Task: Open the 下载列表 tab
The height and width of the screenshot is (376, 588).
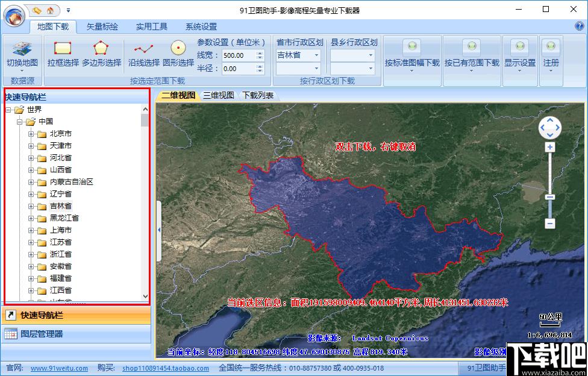Action: (x=258, y=95)
